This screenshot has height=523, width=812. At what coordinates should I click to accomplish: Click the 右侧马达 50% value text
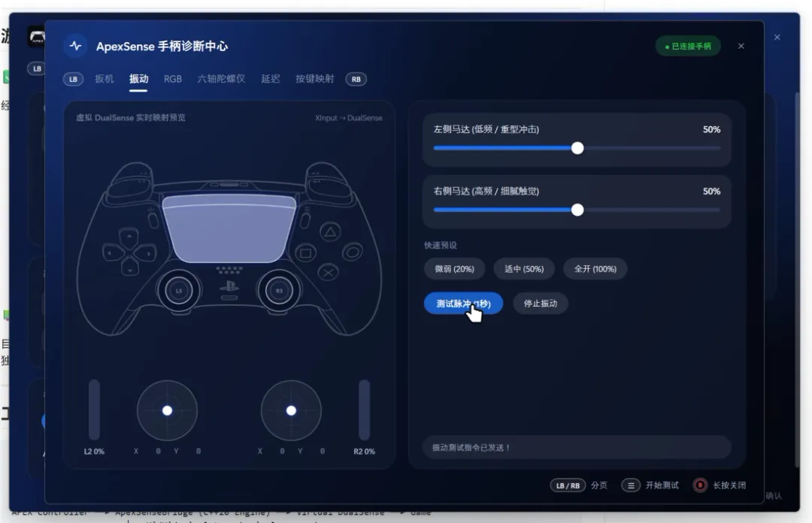click(711, 191)
